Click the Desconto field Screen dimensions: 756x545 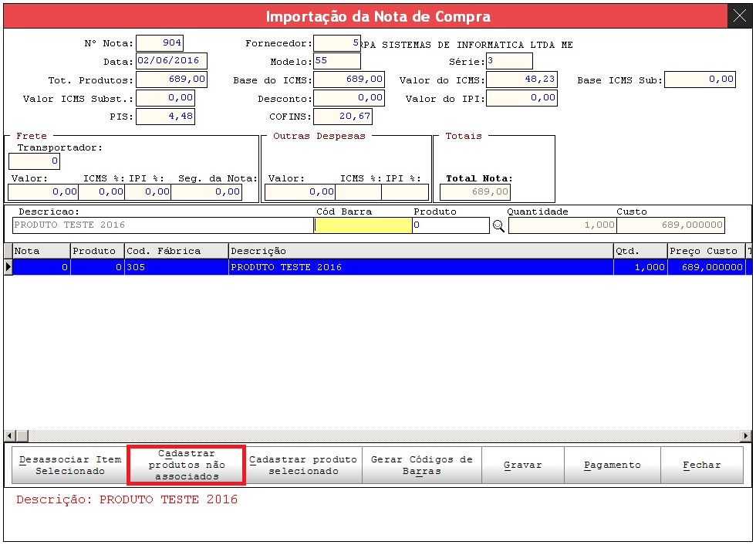pos(349,98)
